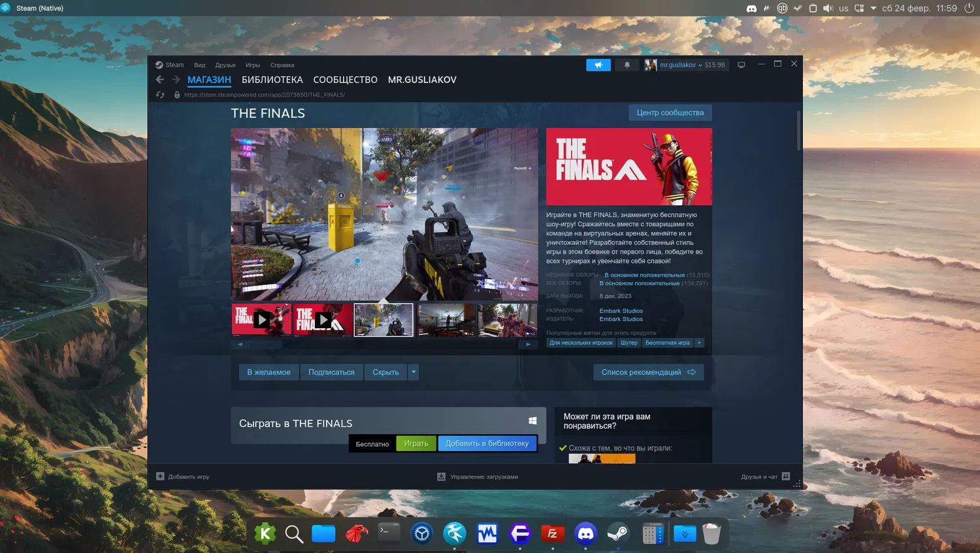980x553 pixels.
Task: Add THE FINALS to wishlist with В желаемое
Action: point(269,372)
